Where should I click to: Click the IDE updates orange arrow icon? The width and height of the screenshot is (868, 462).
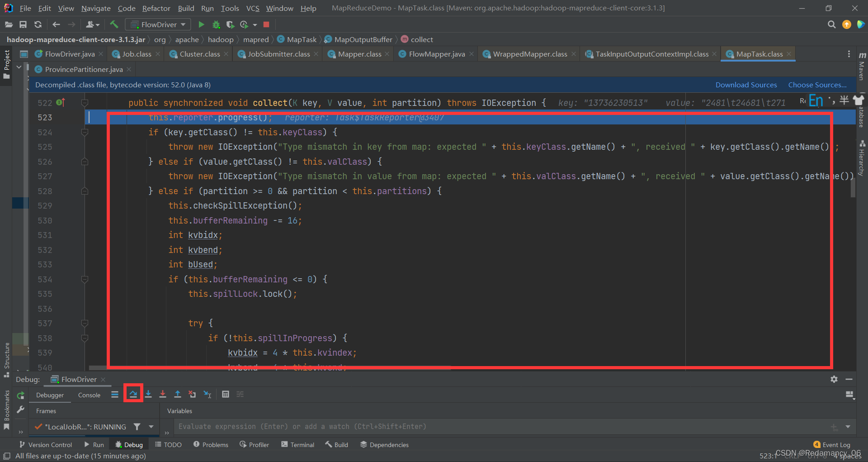coord(847,24)
